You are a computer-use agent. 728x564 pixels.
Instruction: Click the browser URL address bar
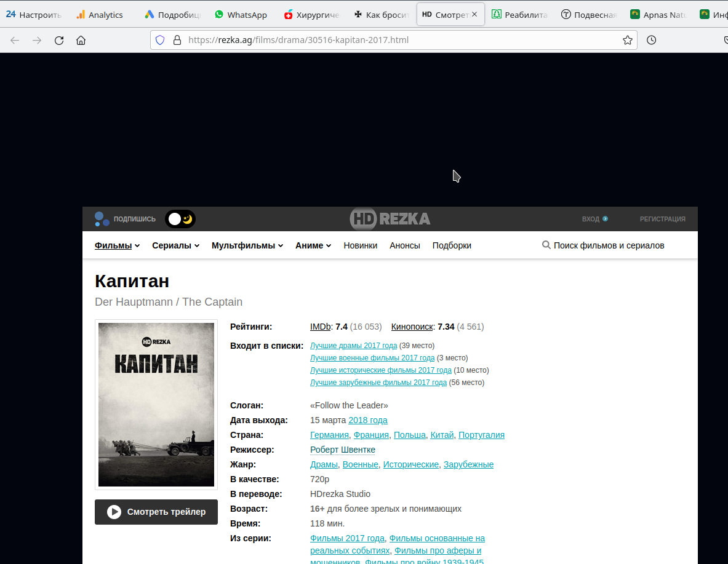tap(394, 40)
